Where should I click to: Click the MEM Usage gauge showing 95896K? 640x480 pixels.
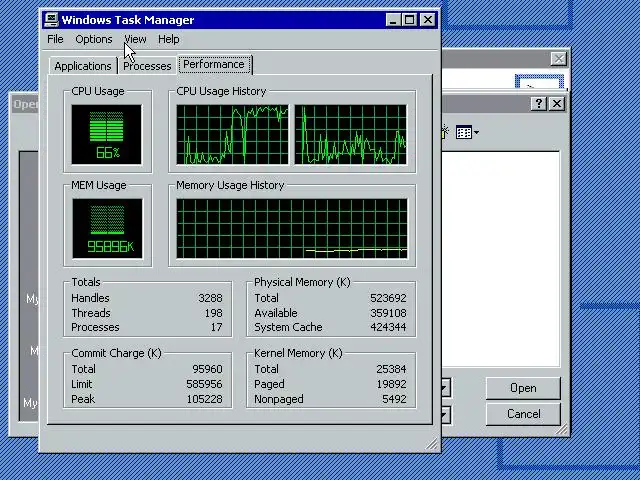pyautogui.click(x=107, y=229)
